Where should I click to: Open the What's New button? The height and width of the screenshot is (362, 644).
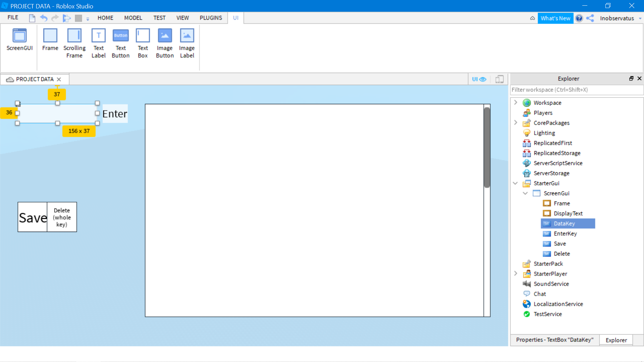pyautogui.click(x=555, y=18)
